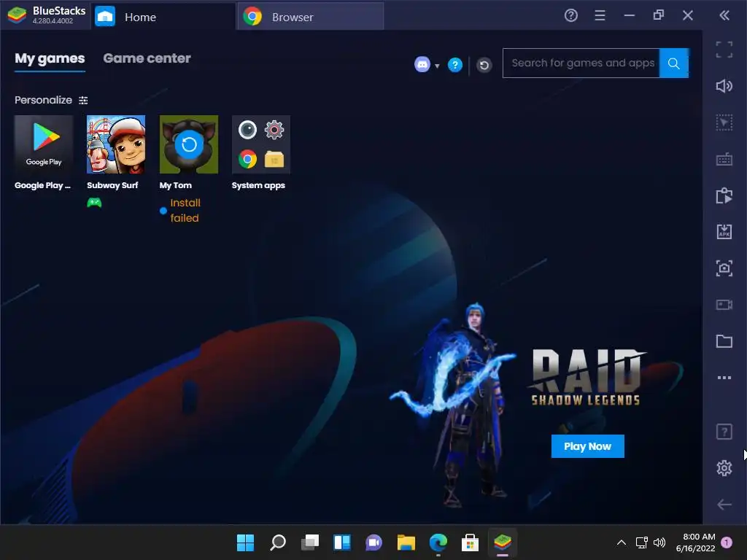
Task: Open the blue help question icon
Action: point(455,64)
